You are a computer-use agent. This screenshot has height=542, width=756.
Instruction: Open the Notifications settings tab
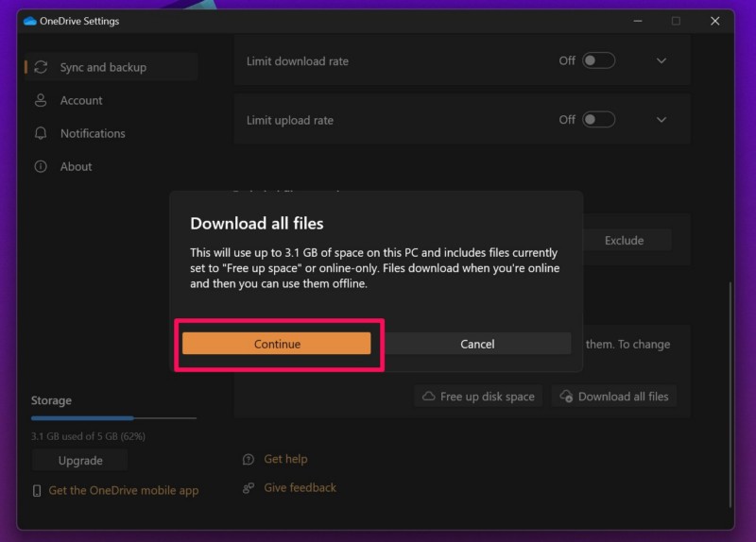[92, 133]
